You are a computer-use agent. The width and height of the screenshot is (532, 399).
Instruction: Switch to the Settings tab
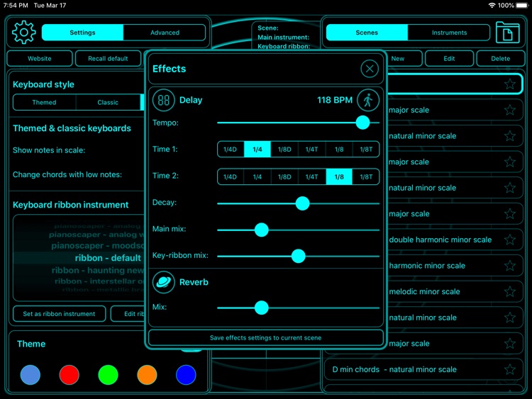(x=82, y=33)
